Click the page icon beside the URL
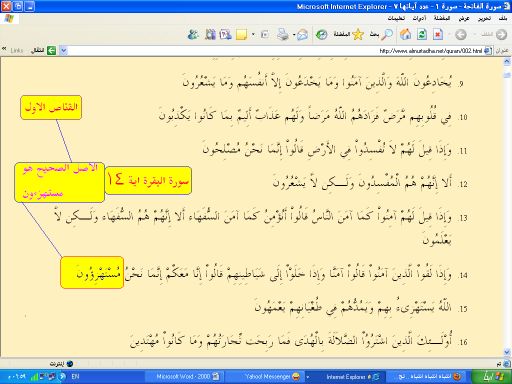The height and width of the screenshot is (384, 512). pyautogui.click(x=488, y=50)
